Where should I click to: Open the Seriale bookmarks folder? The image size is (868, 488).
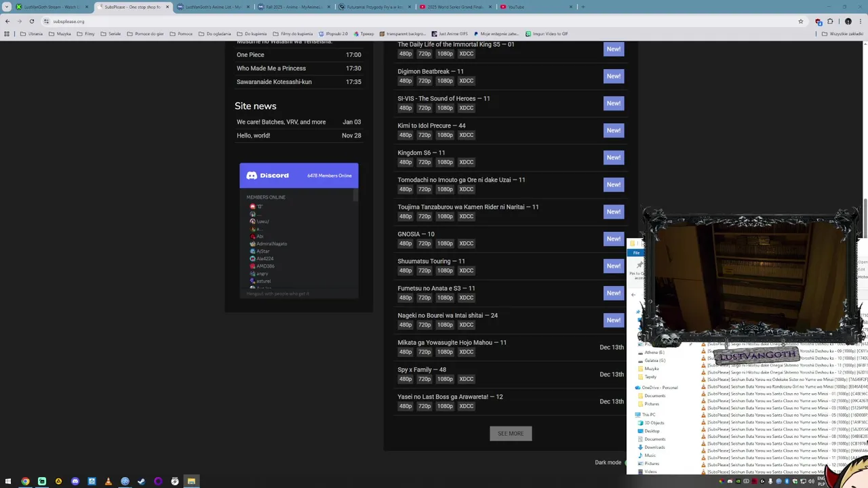click(x=111, y=34)
